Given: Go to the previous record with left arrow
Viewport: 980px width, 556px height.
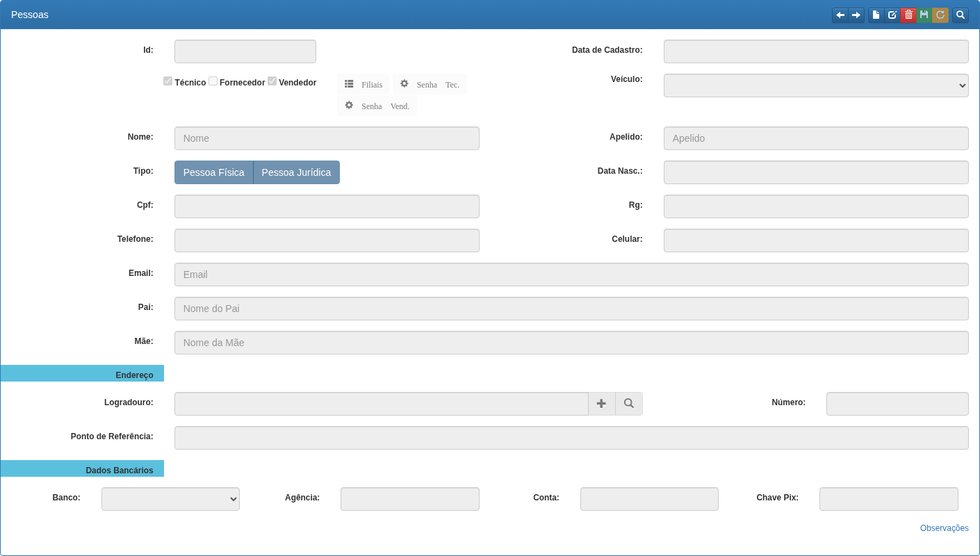Looking at the screenshot, I should (x=840, y=15).
